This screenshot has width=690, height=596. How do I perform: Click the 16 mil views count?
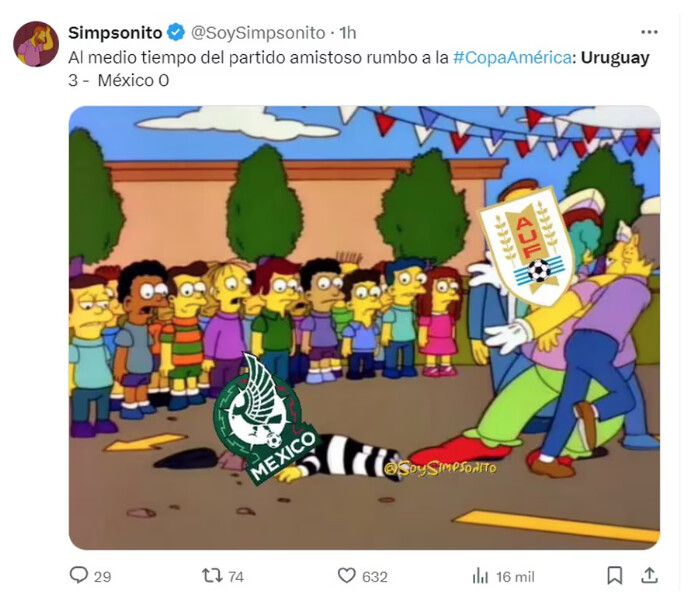[x=515, y=577]
